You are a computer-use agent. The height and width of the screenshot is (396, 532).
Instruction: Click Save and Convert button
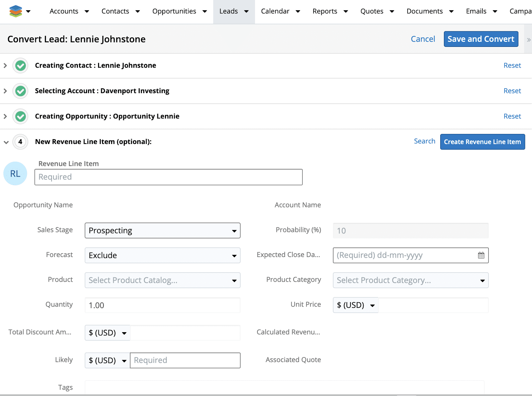(481, 39)
